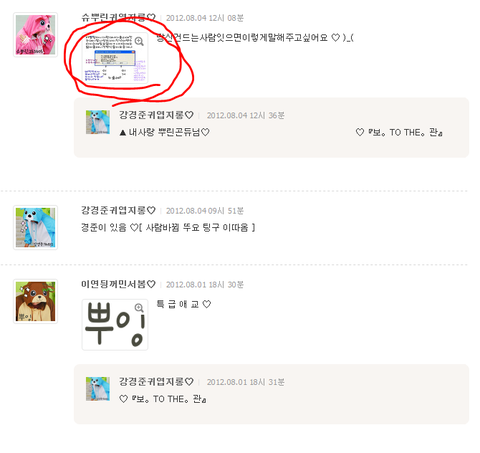Open the brown bear costume profile avatar
480x453 pixels.
35,301
